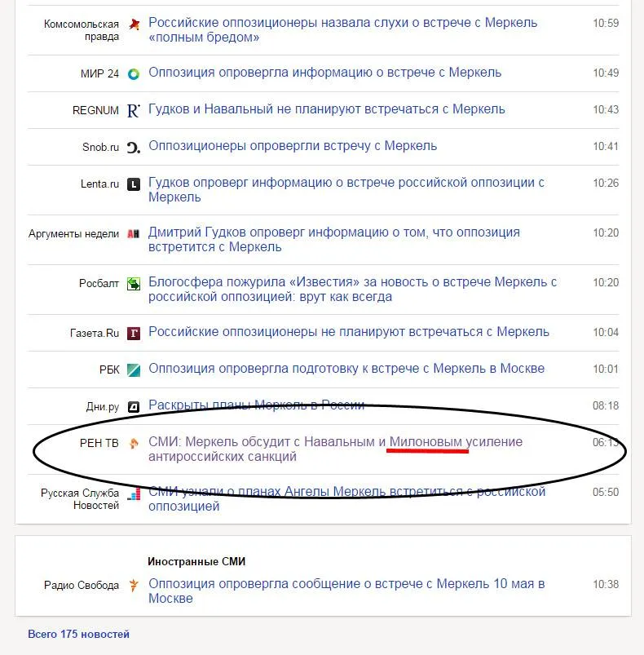Open the РБК headline about встреча в Москве
The width and height of the screenshot is (644, 655).
(346, 369)
